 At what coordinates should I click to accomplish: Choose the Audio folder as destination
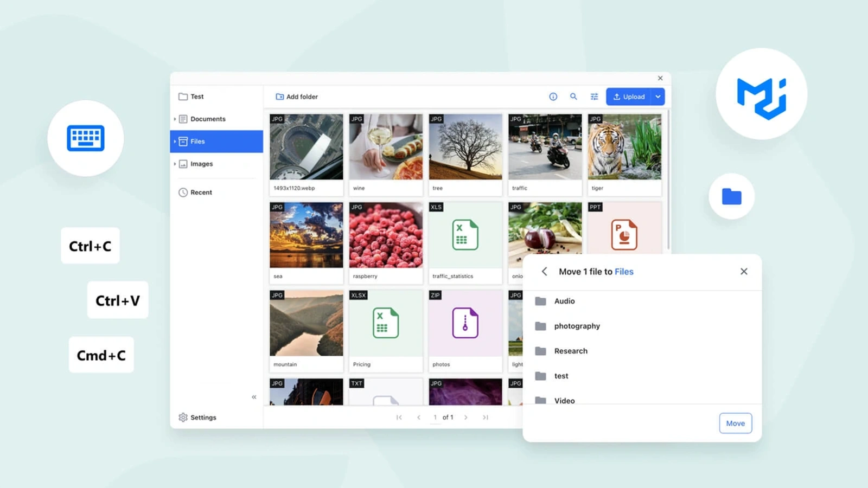click(x=642, y=301)
